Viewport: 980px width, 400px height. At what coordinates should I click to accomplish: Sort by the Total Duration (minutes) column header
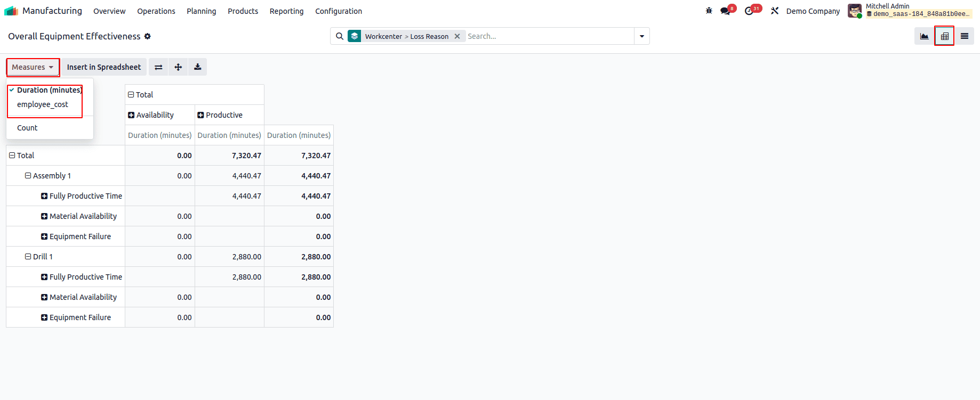[299, 135]
